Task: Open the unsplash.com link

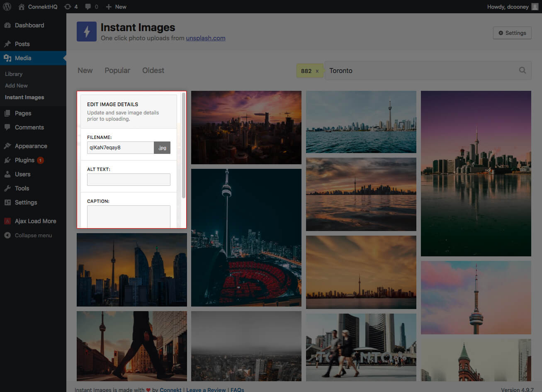Action: (x=206, y=38)
